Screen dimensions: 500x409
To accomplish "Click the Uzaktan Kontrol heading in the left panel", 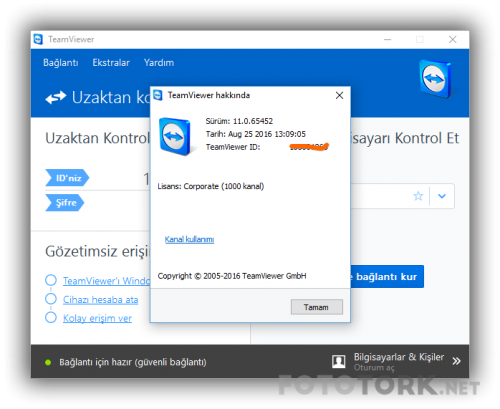I will coord(97,138).
